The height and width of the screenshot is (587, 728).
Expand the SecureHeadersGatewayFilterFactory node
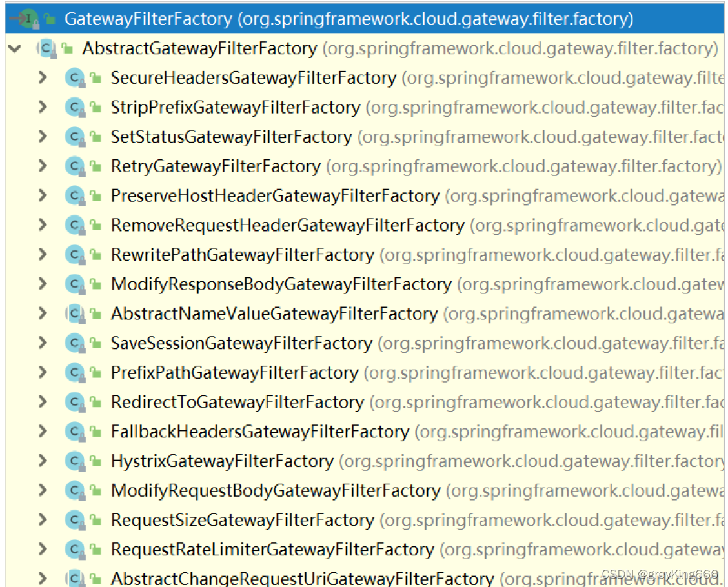click(x=43, y=77)
